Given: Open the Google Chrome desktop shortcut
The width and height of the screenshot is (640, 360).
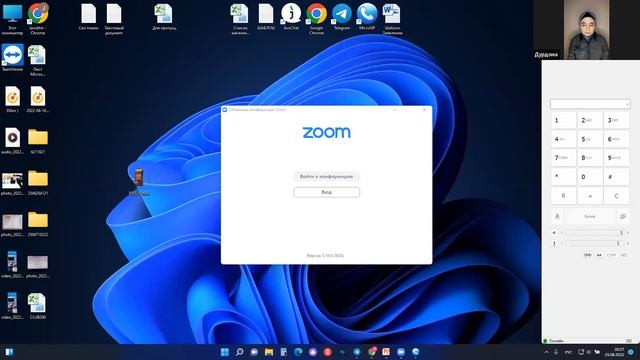Looking at the screenshot, I should [x=316, y=18].
